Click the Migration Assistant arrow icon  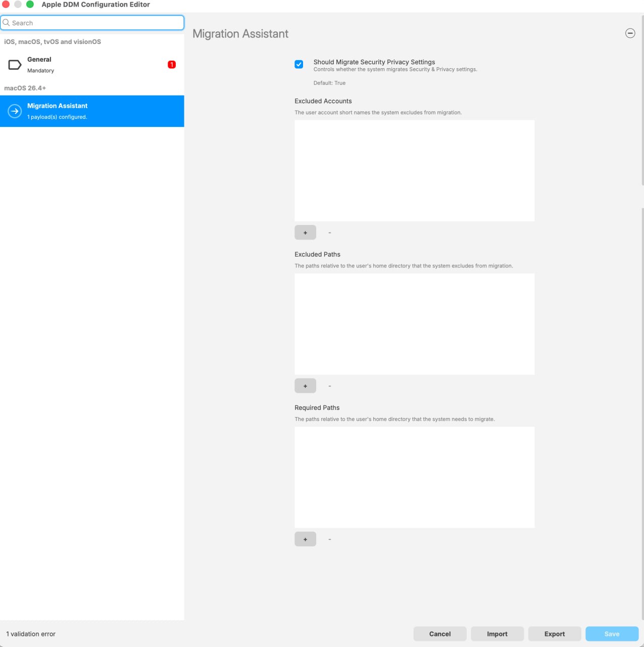[15, 111]
